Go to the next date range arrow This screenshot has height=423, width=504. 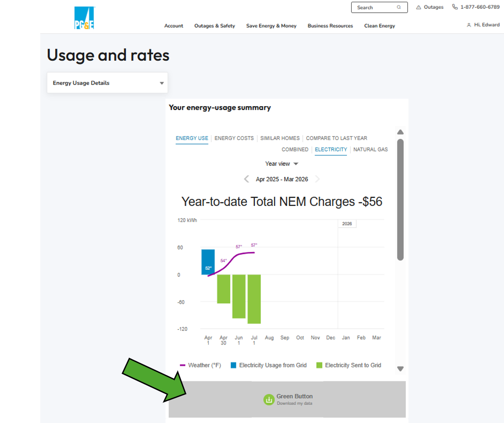(318, 179)
